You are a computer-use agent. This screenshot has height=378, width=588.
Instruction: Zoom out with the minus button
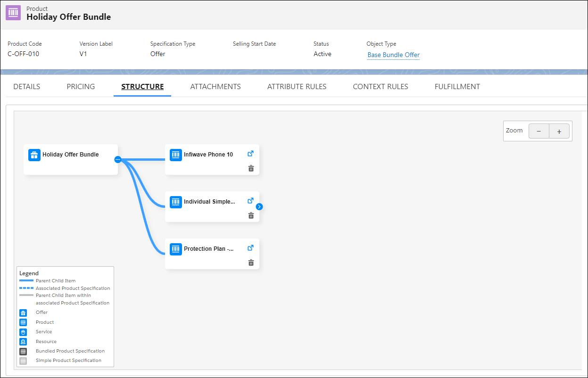click(539, 131)
